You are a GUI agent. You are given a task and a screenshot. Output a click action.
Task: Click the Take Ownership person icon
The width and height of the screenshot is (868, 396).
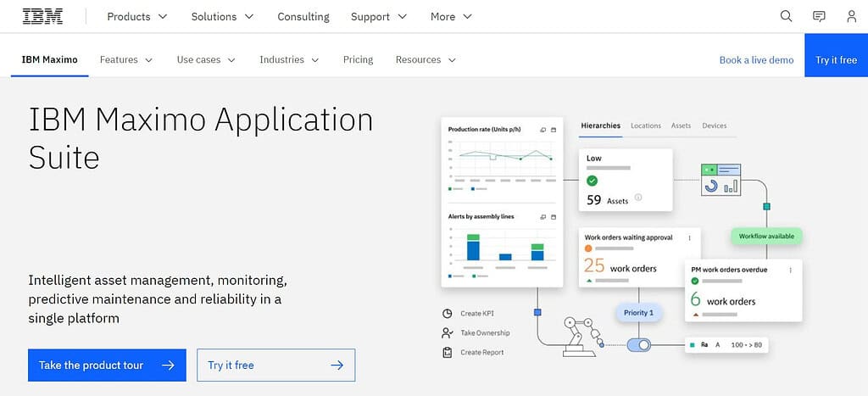448,333
